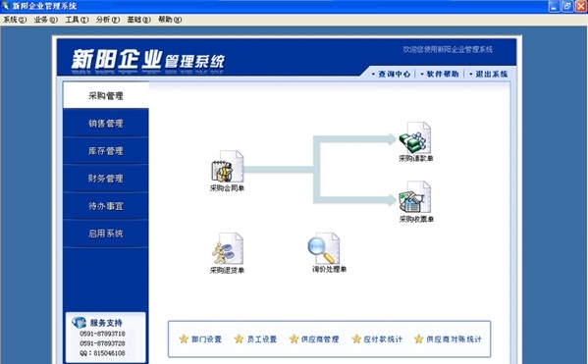This screenshot has width=588, height=364.
Task: Click the 服务支持 heading text
Action: 106,323
